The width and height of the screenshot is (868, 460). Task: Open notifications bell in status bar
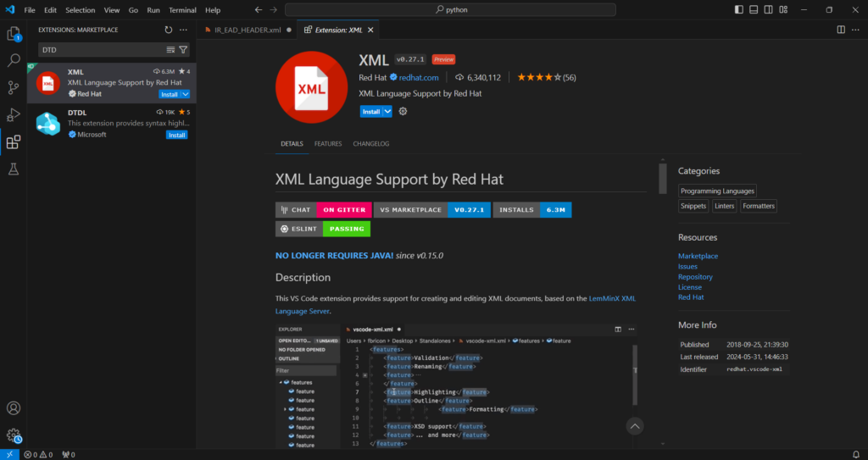856,454
